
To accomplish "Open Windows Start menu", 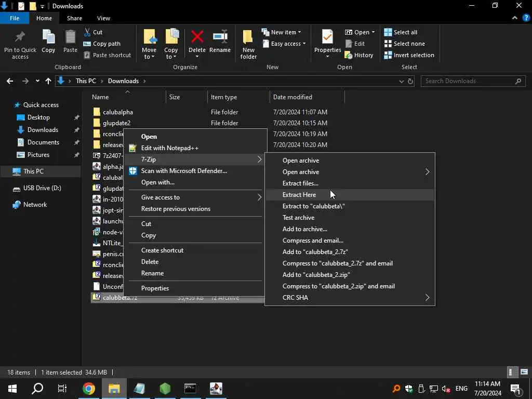I will pyautogui.click(x=12, y=389).
